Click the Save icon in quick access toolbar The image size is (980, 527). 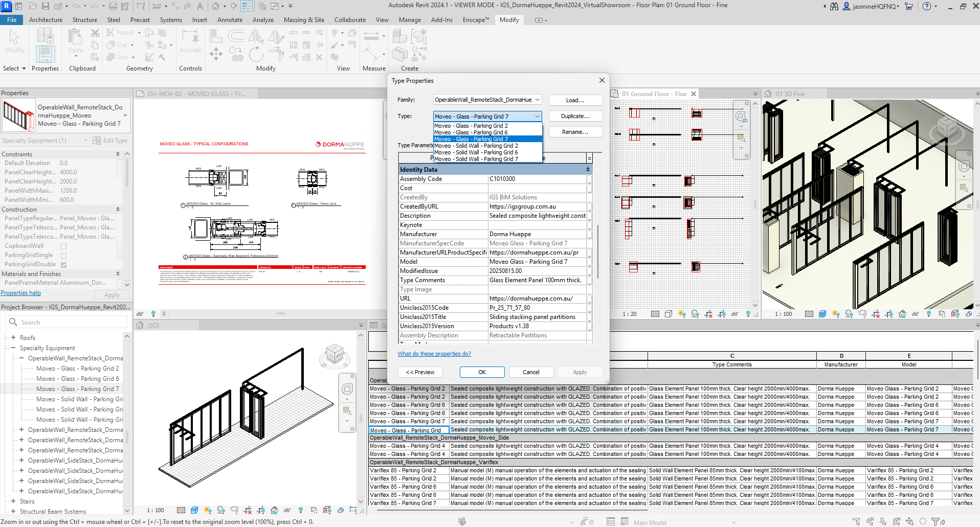pyautogui.click(x=46, y=6)
